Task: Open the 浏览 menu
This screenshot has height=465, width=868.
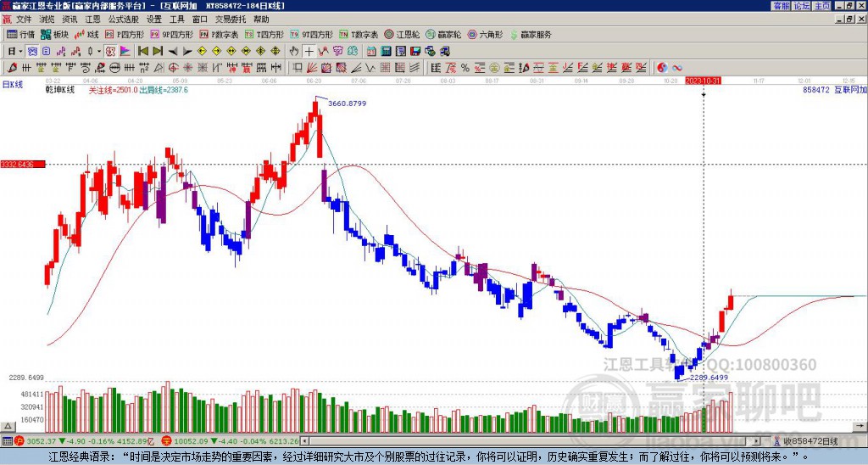Action: [47, 20]
